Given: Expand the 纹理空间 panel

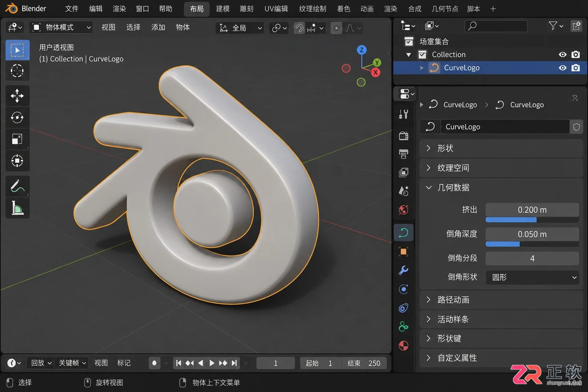Looking at the screenshot, I should pyautogui.click(x=501, y=168).
